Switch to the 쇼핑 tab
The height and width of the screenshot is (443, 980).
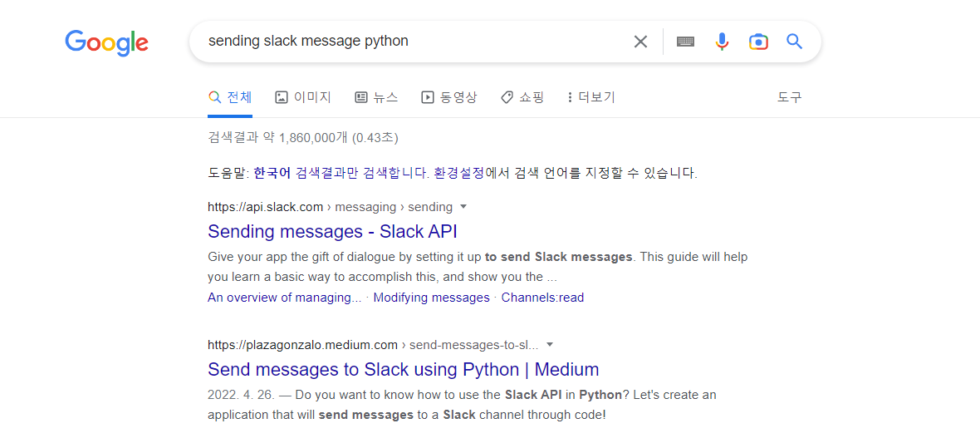coord(522,97)
